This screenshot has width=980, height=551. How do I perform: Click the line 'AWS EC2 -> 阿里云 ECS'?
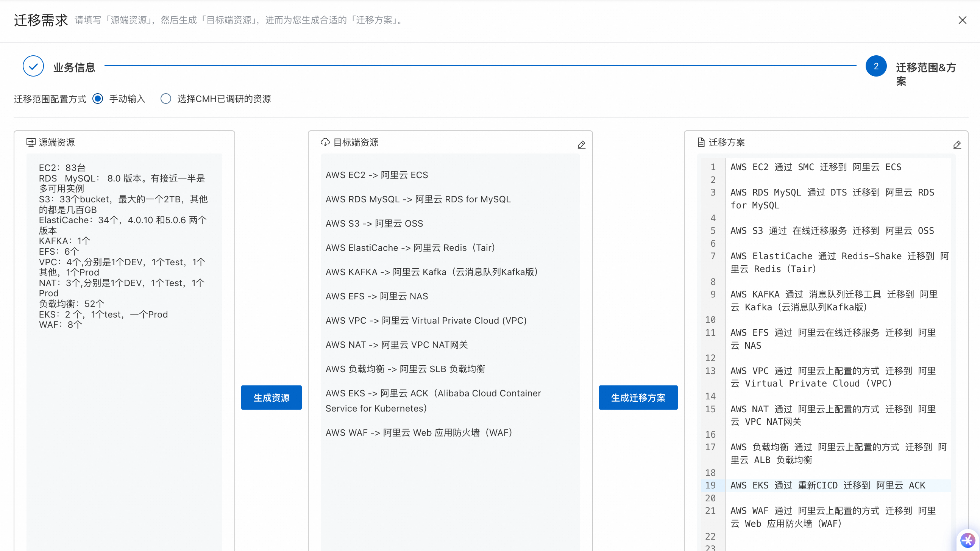click(x=377, y=175)
